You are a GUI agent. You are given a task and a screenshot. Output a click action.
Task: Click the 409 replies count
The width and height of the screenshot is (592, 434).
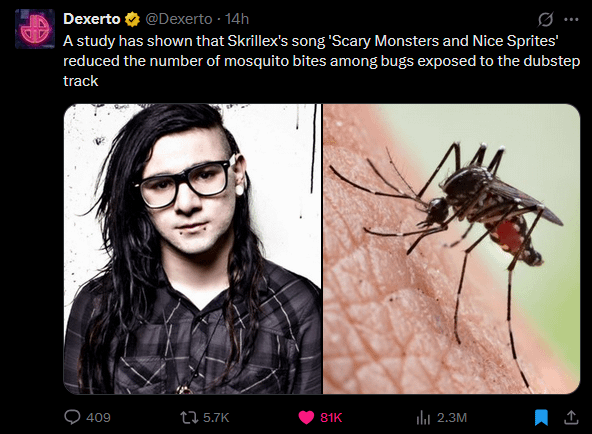[98, 417]
